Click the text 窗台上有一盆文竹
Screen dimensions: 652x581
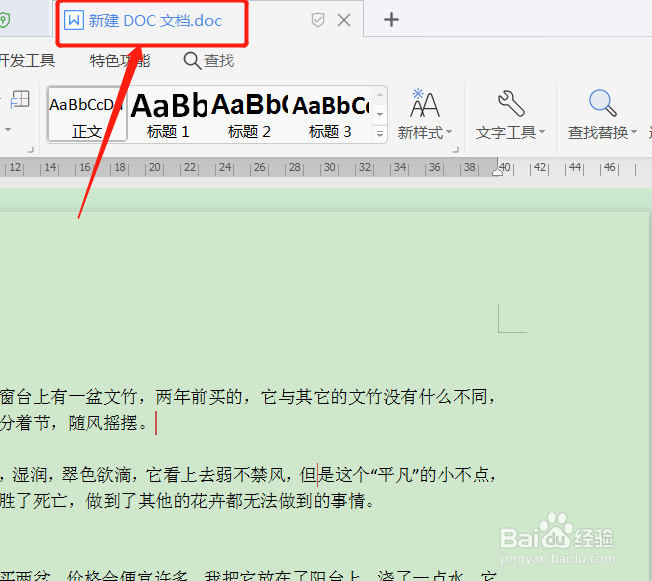tap(69, 397)
